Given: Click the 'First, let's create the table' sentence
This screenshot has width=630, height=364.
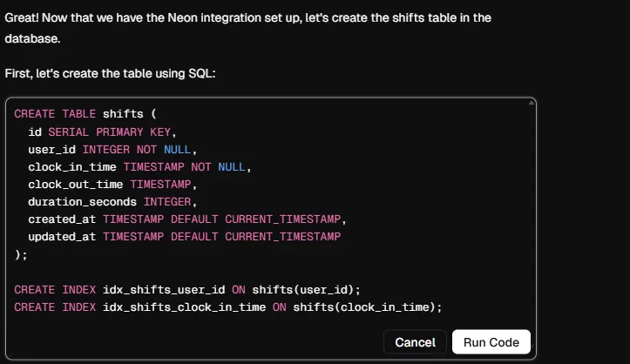Looking at the screenshot, I should pos(110,73).
